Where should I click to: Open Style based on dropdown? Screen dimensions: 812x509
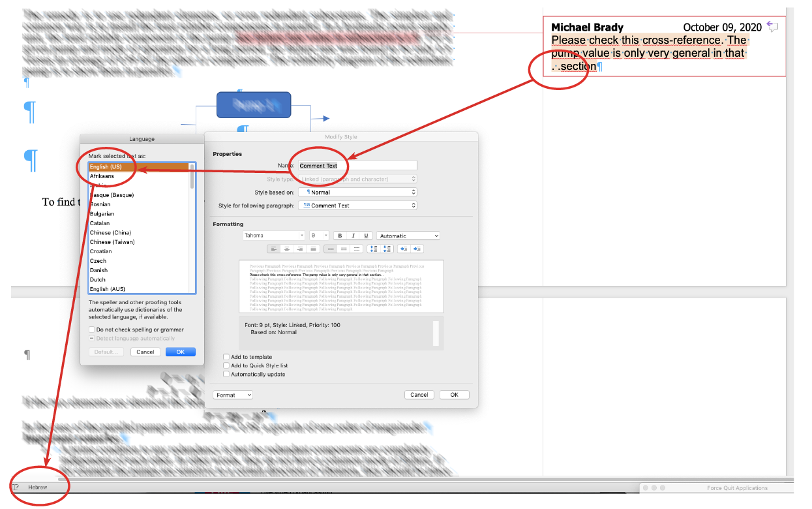[x=357, y=193]
